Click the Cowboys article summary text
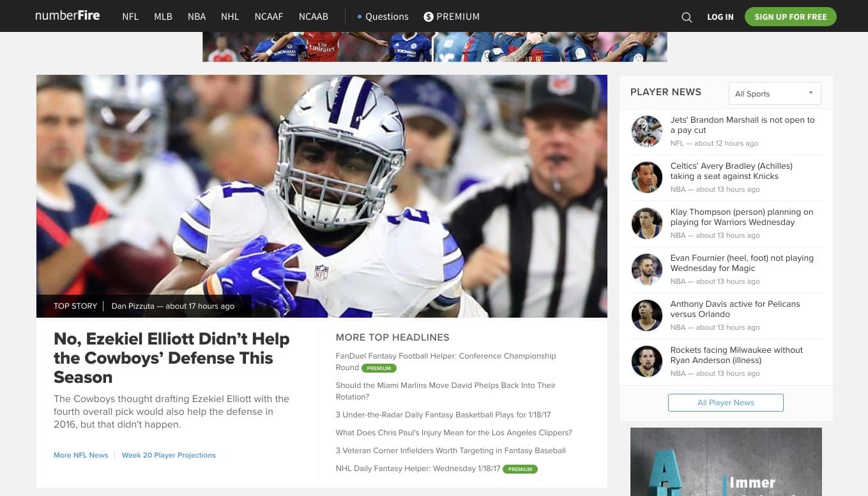 pos(171,412)
